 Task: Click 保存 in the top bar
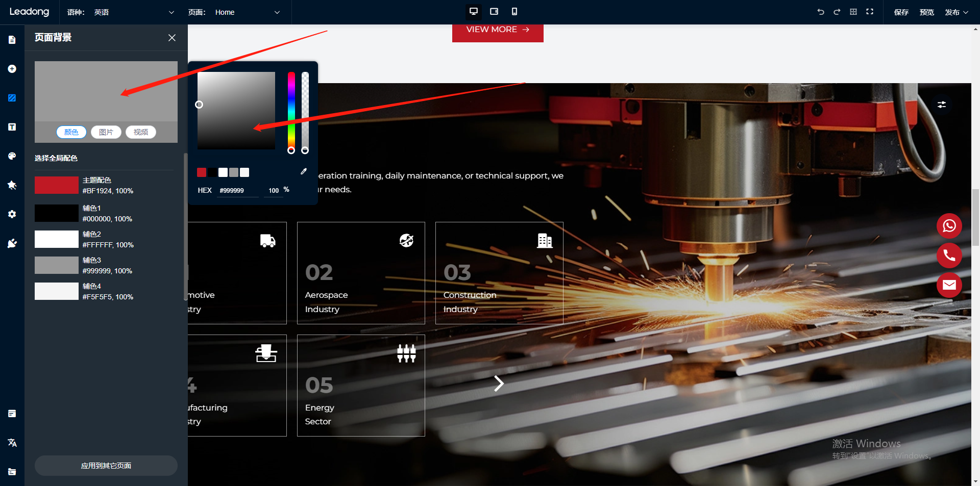tap(901, 12)
